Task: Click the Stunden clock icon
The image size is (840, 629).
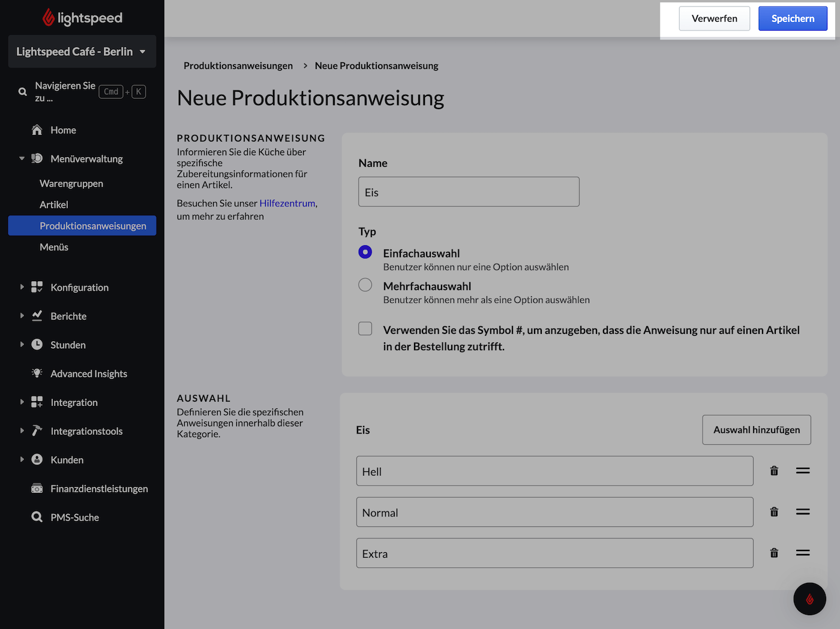Action: 37,344
